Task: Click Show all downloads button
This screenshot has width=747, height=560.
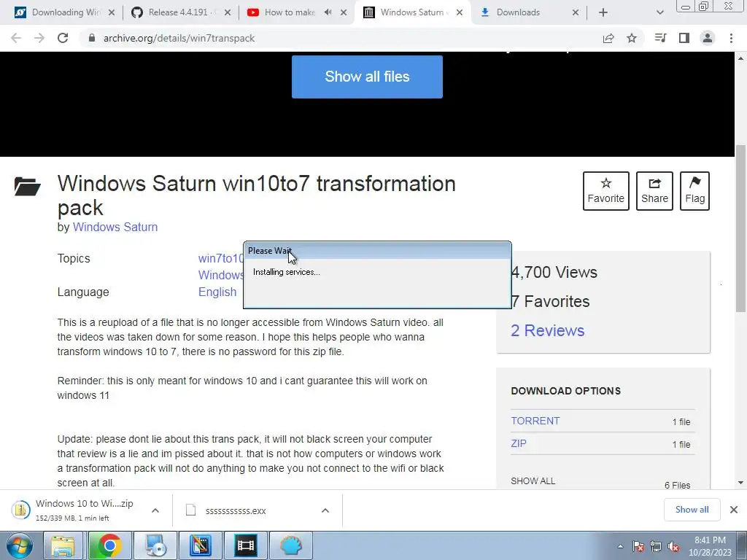Action: pos(692,510)
